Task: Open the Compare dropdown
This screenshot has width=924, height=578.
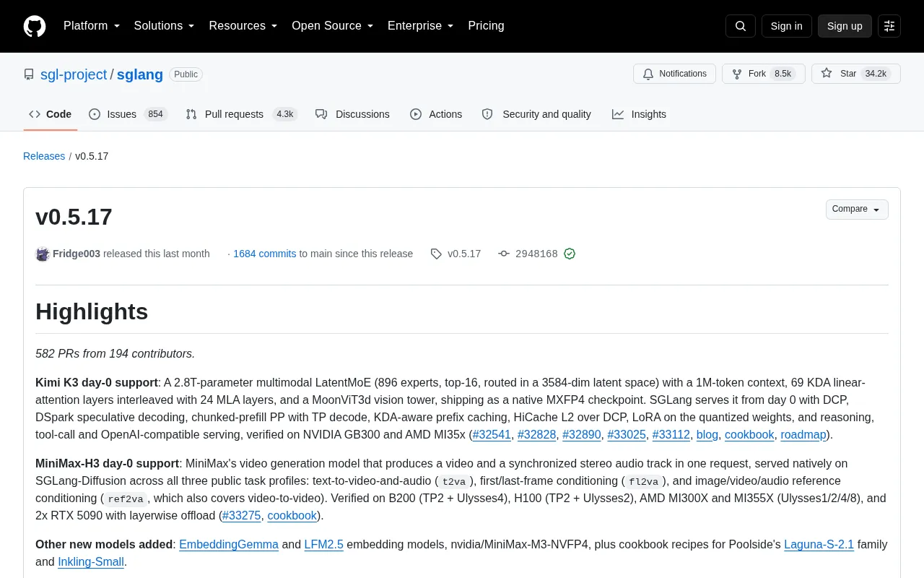Action: click(x=857, y=210)
